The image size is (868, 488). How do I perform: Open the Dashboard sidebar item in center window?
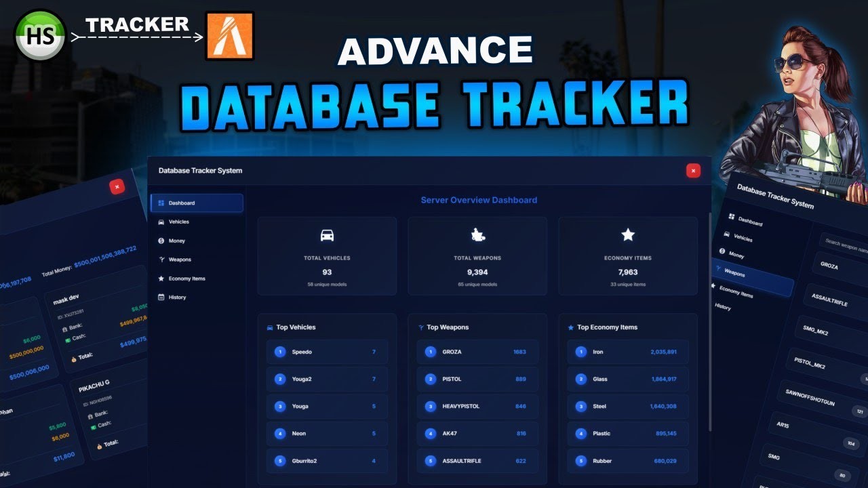coord(197,203)
